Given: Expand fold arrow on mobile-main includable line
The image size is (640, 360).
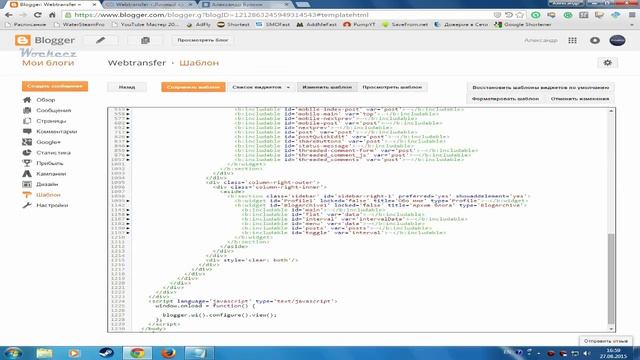Looking at the screenshot, I should tap(128, 114).
